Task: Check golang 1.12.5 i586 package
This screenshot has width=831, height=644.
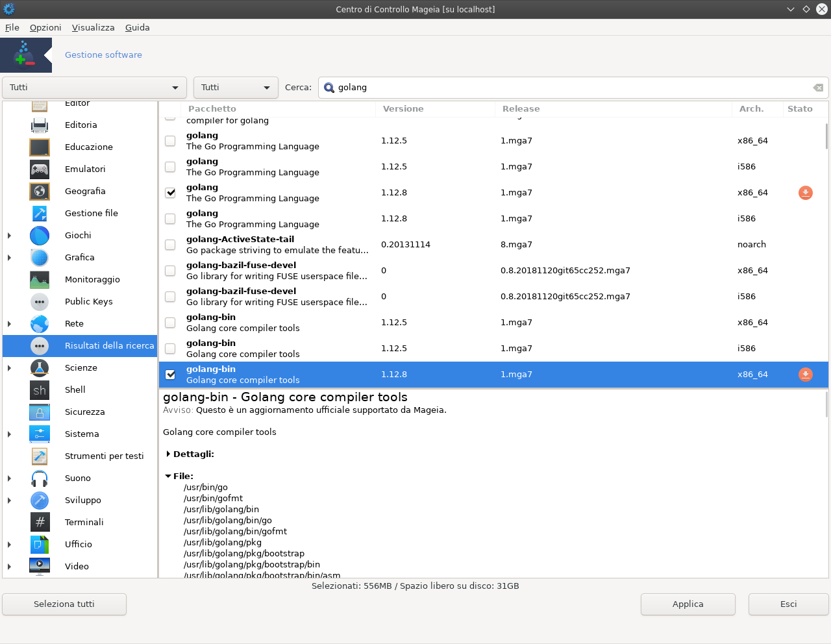Action: pos(170,167)
